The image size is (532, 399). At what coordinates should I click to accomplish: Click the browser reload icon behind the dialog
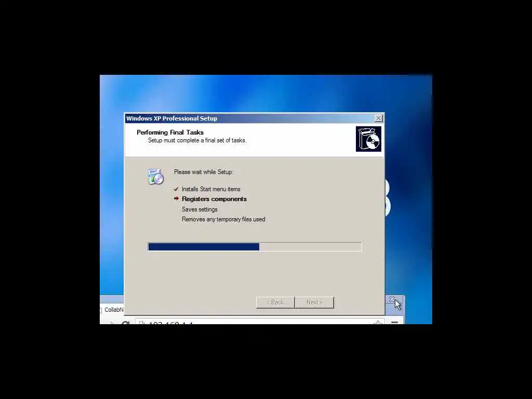(x=125, y=322)
